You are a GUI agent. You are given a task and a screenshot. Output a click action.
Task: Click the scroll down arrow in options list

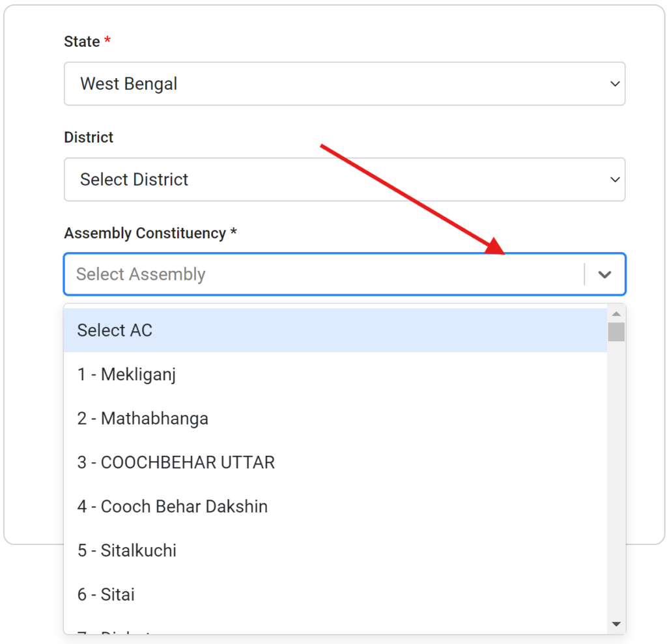[616, 624]
